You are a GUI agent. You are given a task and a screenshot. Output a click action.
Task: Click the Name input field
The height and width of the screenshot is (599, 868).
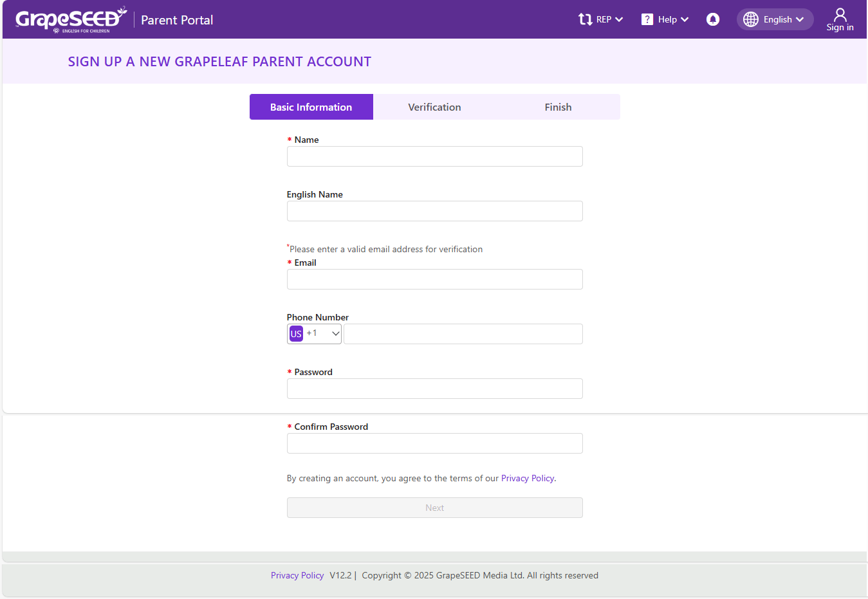pyautogui.click(x=435, y=156)
